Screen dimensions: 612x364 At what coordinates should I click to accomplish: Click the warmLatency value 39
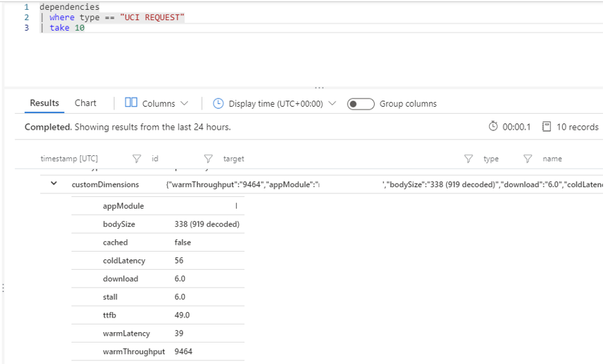tap(179, 333)
